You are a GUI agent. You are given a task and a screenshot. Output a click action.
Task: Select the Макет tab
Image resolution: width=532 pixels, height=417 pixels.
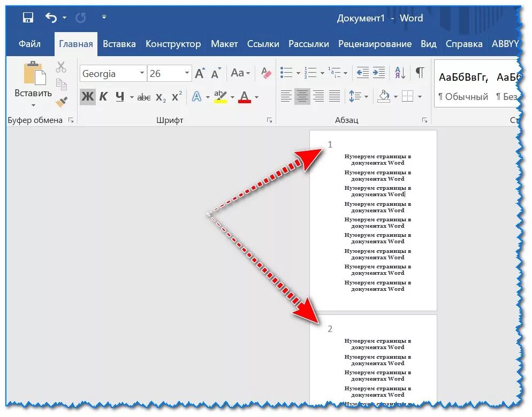click(x=224, y=44)
